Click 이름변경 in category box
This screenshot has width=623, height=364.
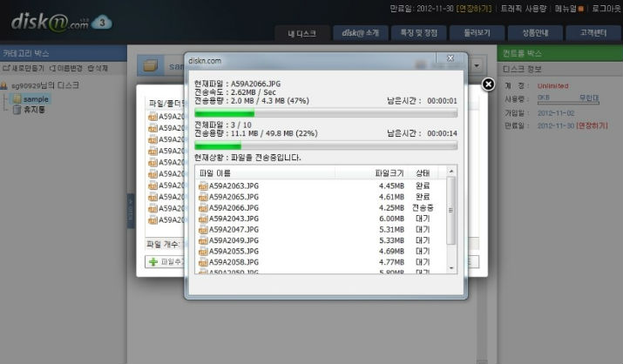[65, 68]
